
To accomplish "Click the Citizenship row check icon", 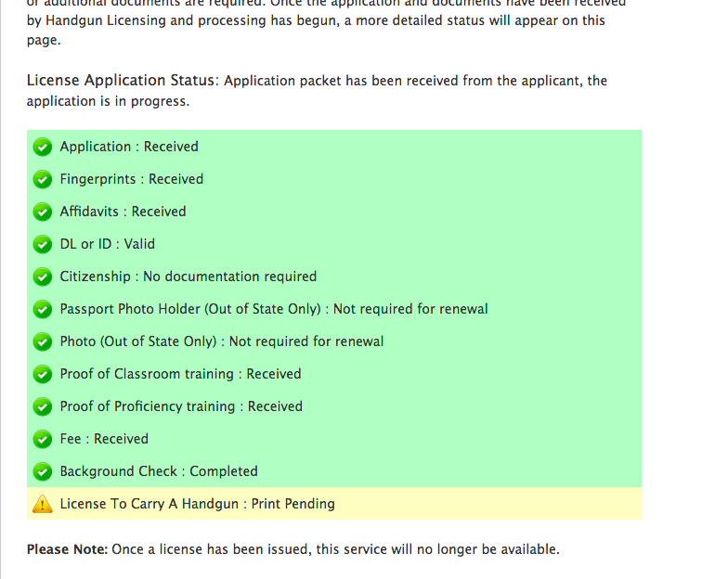I will 42,277.
